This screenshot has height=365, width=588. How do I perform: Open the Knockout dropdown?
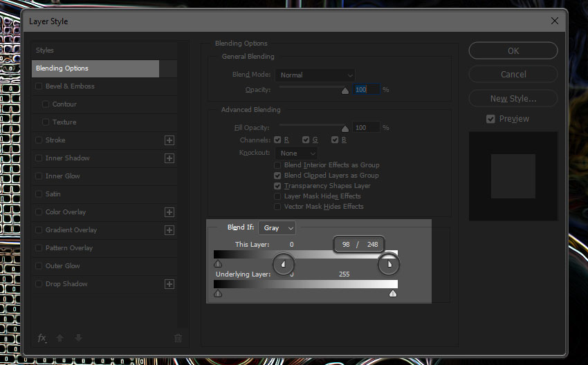point(296,153)
